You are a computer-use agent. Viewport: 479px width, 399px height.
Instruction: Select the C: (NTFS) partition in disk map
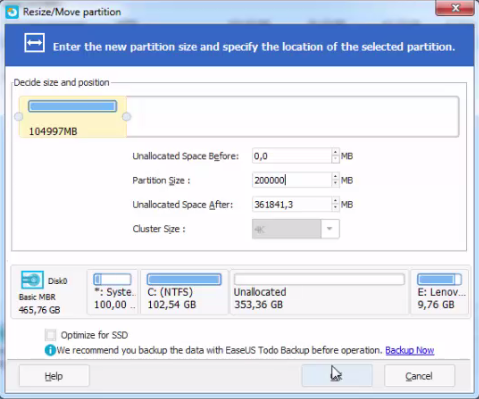click(x=184, y=292)
